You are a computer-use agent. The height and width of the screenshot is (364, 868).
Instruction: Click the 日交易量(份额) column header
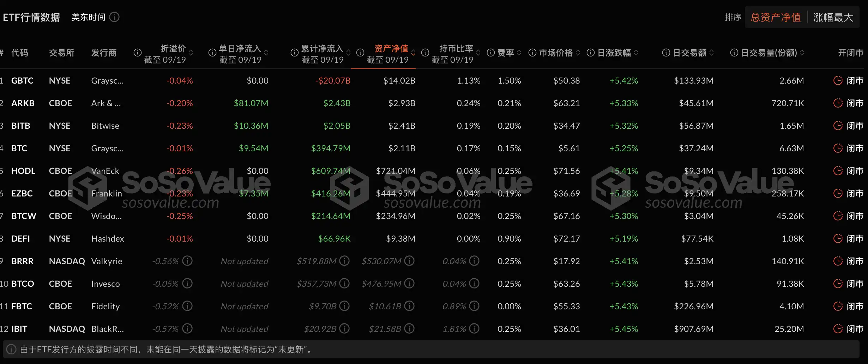click(768, 53)
